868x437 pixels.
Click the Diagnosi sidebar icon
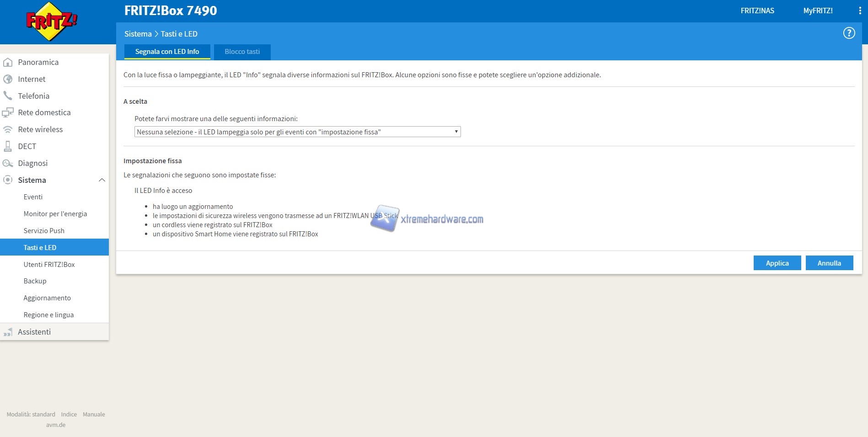(8, 163)
